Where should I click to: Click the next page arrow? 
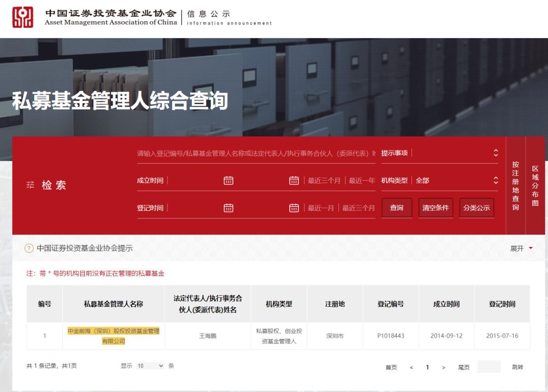(444, 366)
